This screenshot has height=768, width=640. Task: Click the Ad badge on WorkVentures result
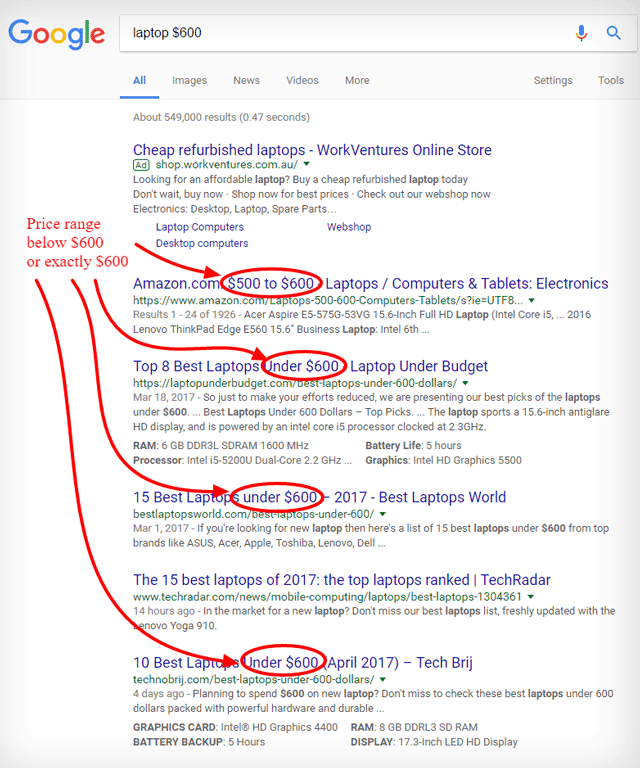point(141,165)
